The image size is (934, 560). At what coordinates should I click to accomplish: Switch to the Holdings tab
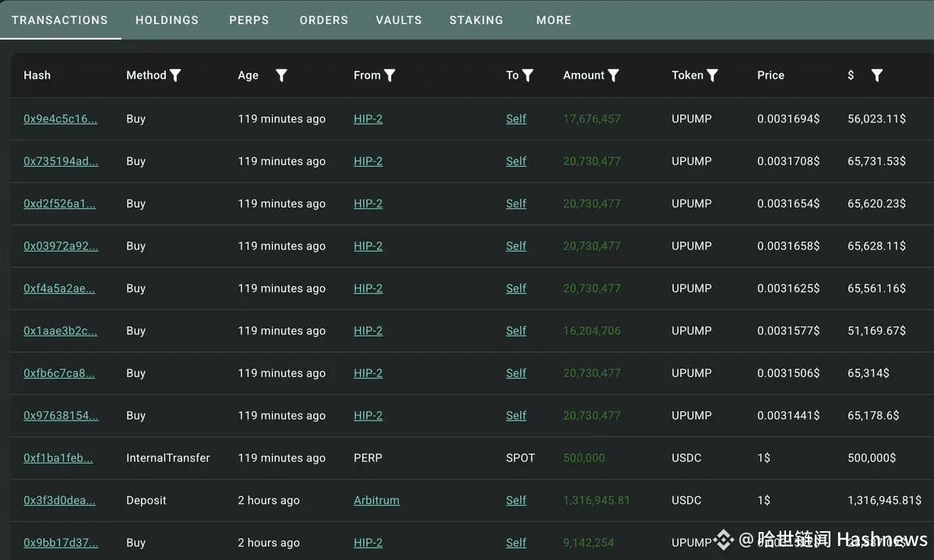point(167,20)
